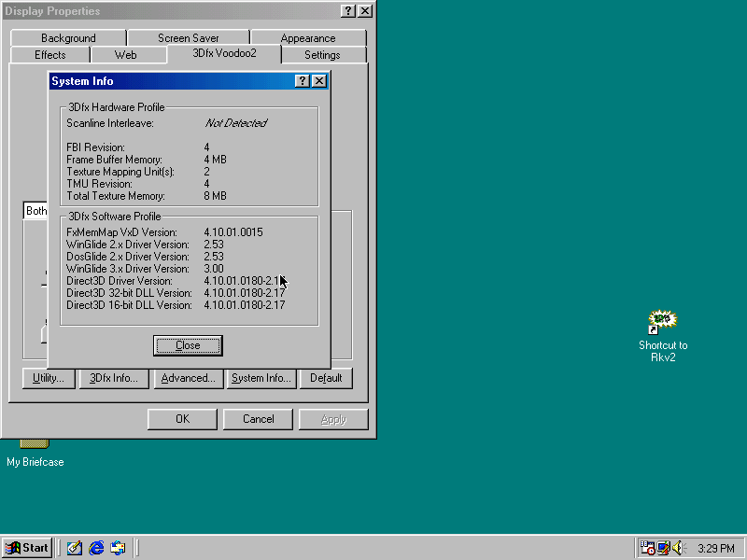The width and height of the screenshot is (747, 560).
Task: Click the '4.10.01.0015' VxD version value
Action: tap(233, 232)
